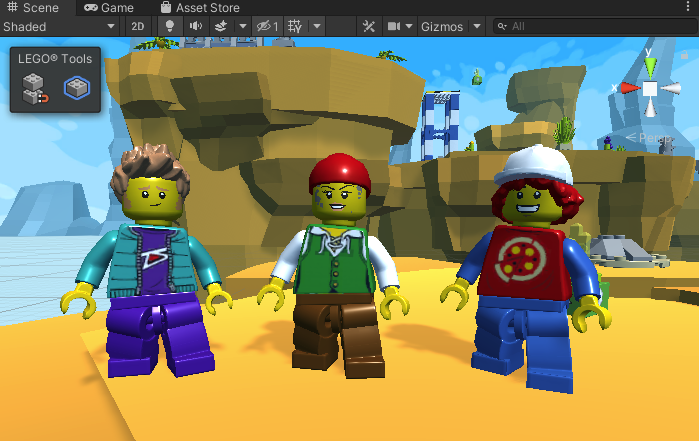The image size is (699, 441).
Task: Open the component tools wrench icon
Action: [x=369, y=26]
